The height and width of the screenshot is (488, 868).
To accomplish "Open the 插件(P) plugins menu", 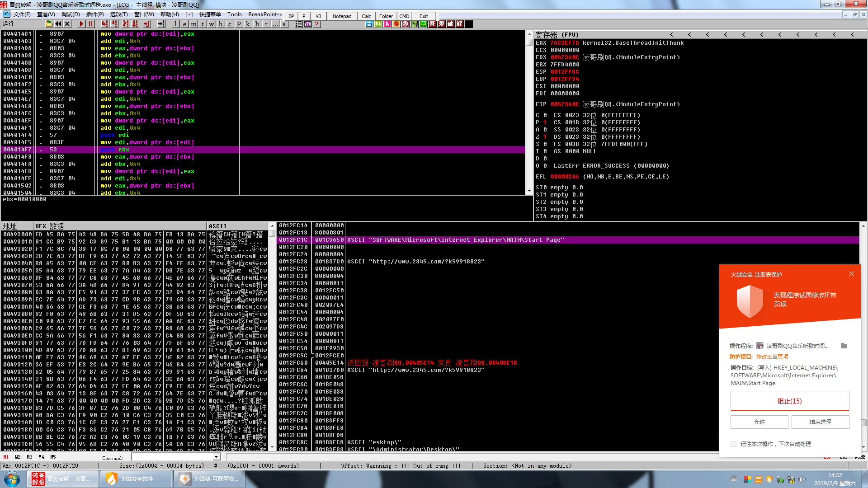I will tap(95, 14).
